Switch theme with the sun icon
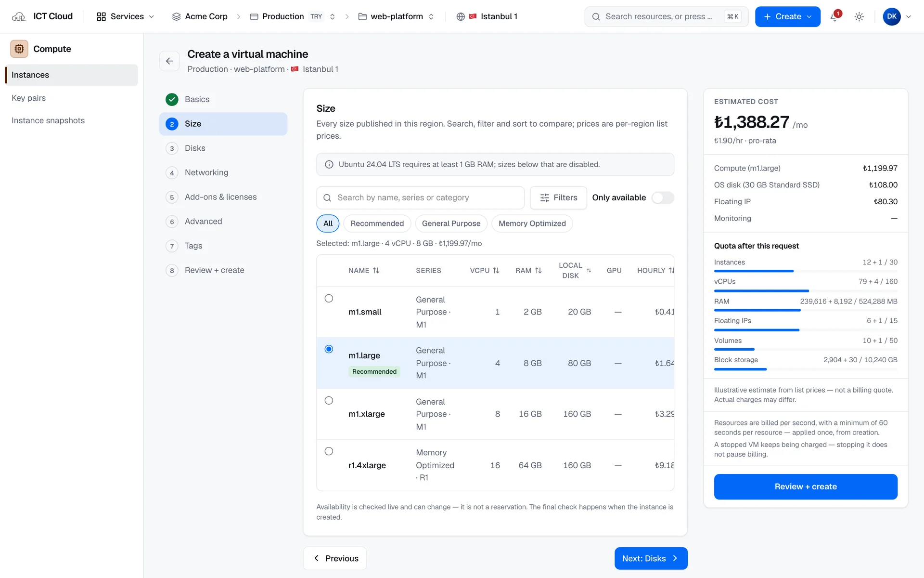Screen dimensions: 924x578 pyautogui.click(x=859, y=16)
